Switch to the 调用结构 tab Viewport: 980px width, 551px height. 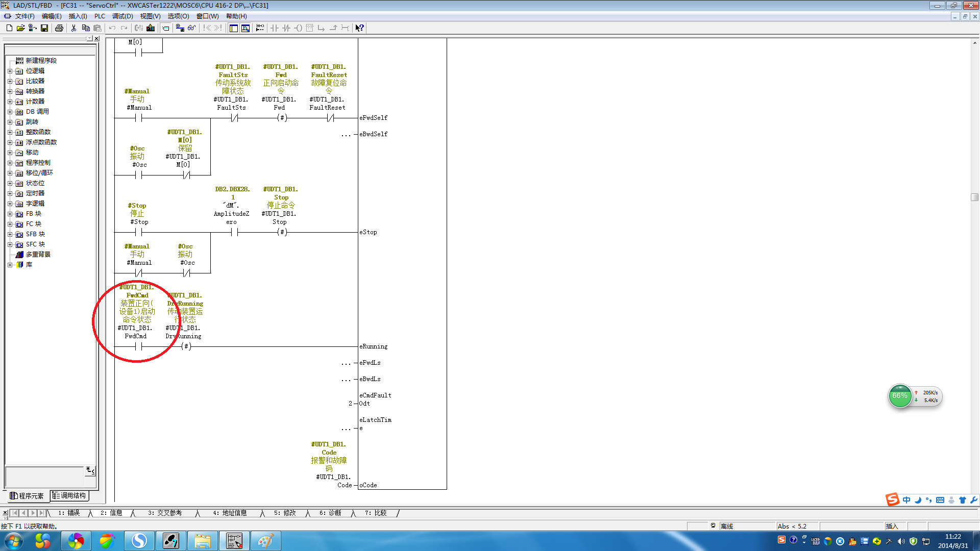(x=69, y=495)
